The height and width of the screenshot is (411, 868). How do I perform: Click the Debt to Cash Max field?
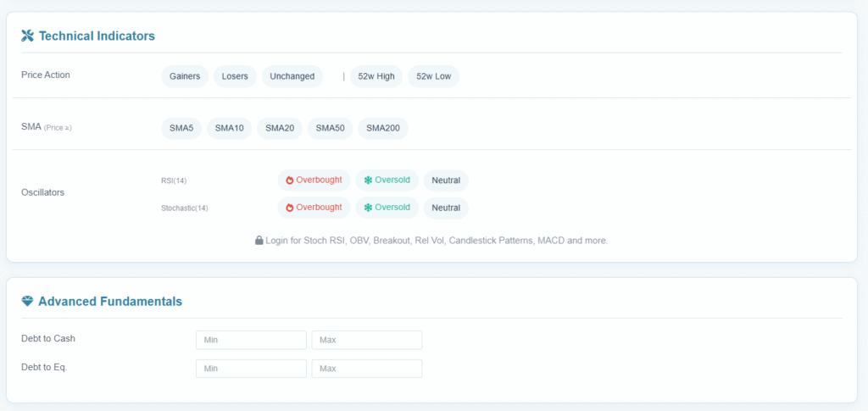(x=367, y=340)
